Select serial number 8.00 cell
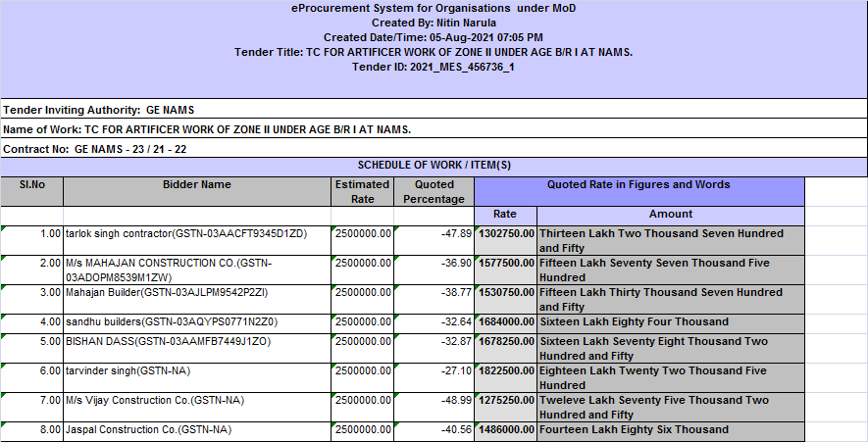This screenshot has height=442, width=868. tap(32, 431)
